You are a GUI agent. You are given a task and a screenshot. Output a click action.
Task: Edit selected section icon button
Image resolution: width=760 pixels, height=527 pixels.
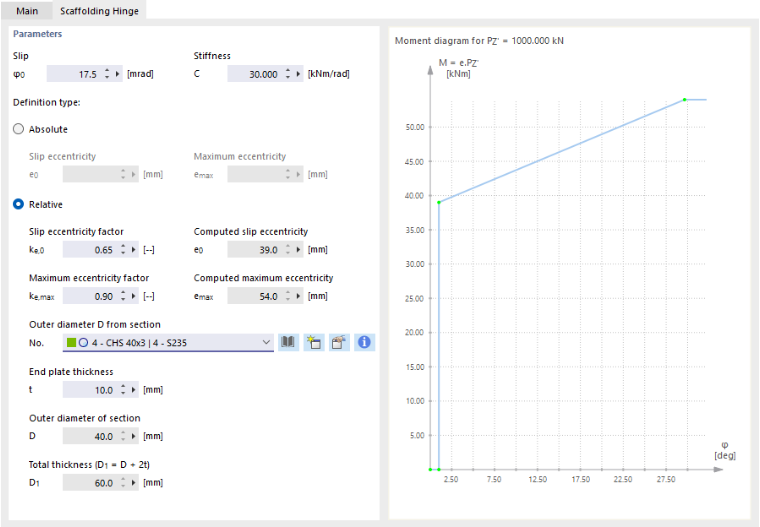pos(339,342)
